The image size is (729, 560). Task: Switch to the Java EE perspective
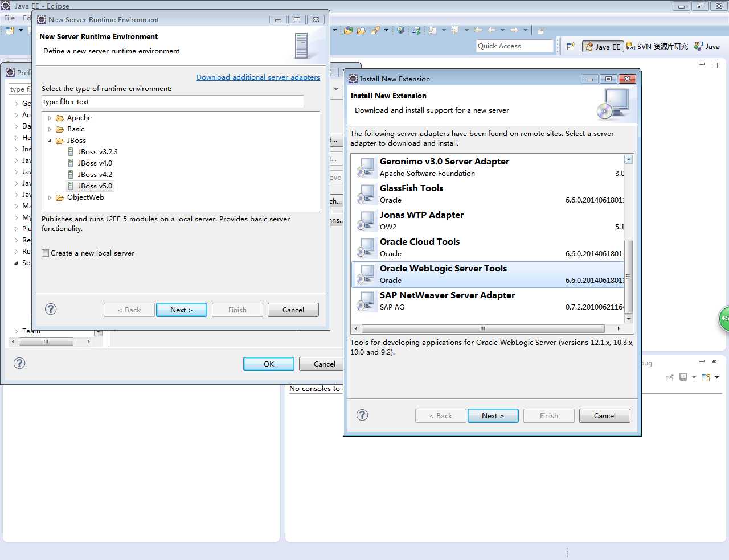[x=603, y=47]
